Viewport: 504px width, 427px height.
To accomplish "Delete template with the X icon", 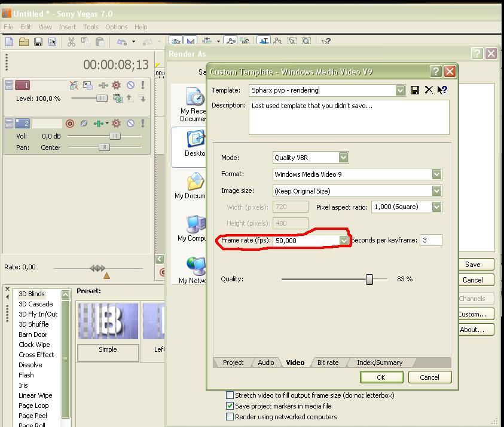I will click(x=429, y=90).
